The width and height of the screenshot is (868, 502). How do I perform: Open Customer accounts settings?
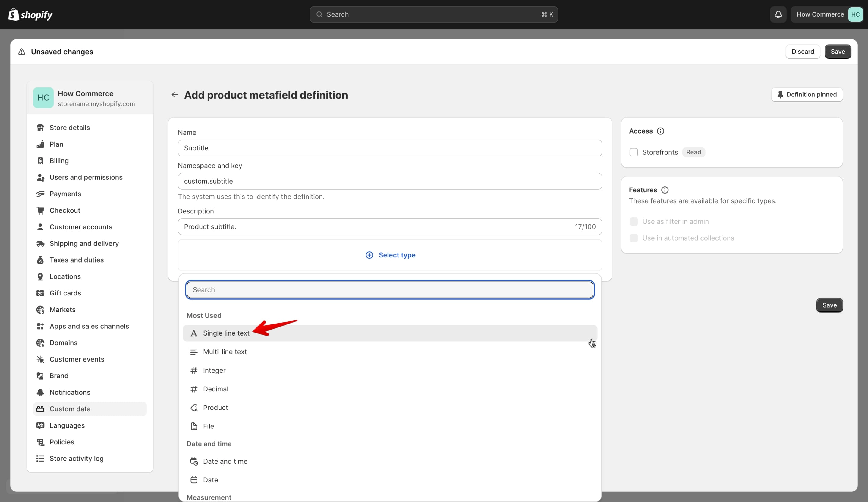tap(90, 227)
